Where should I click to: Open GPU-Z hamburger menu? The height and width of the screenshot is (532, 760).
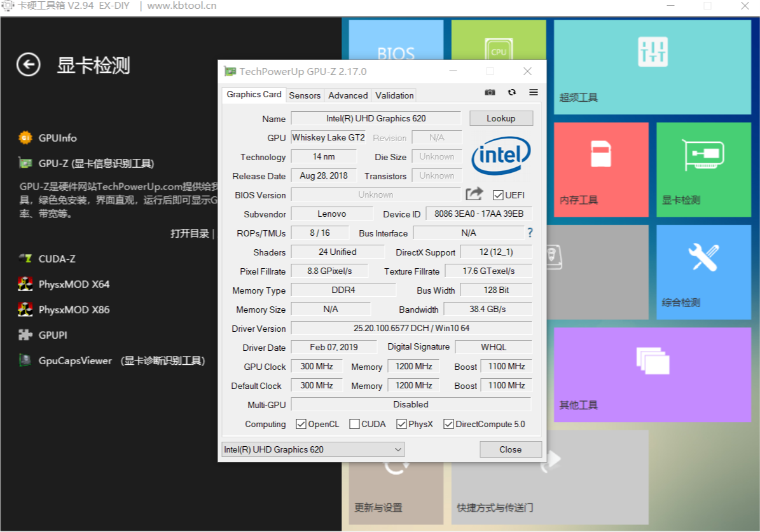point(533,92)
